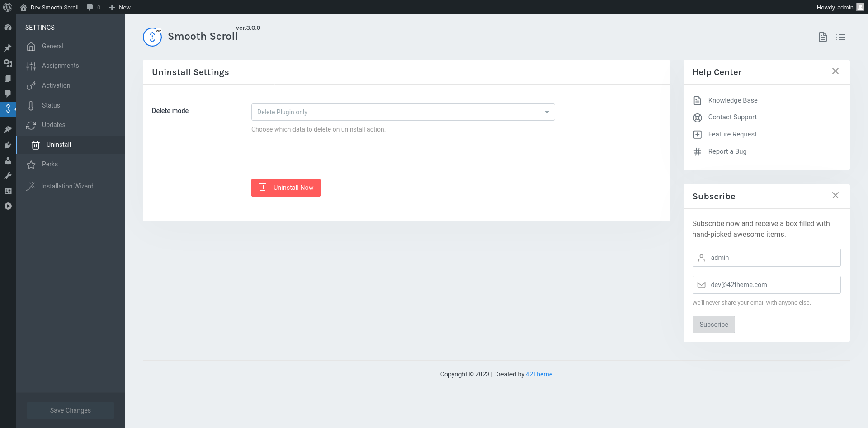Click the email field showing dev@42theme.com
The height and width of the screenshot is (428, 868).
pyautogui.click(x=766, y=284)
